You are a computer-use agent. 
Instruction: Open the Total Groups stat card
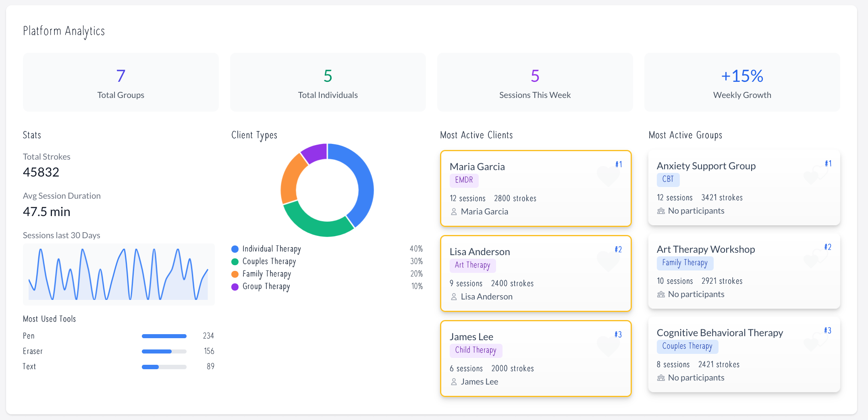tap(120, 82)
